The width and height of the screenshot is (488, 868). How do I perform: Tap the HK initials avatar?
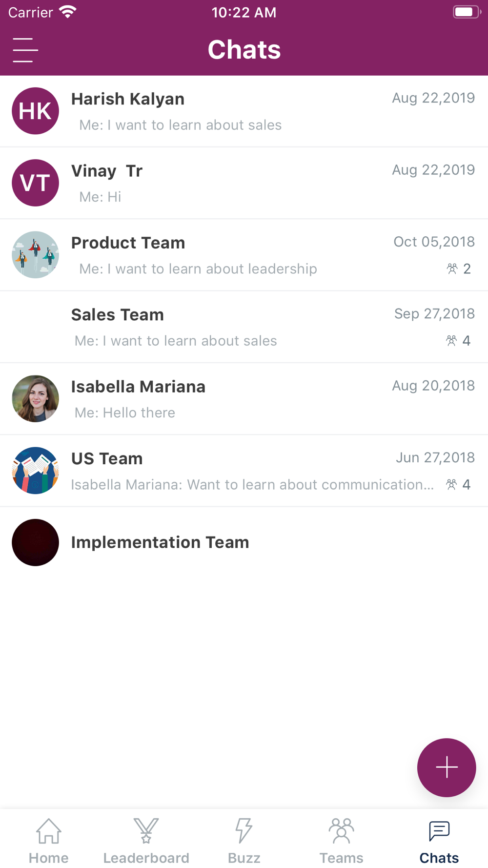click(36, 111)
